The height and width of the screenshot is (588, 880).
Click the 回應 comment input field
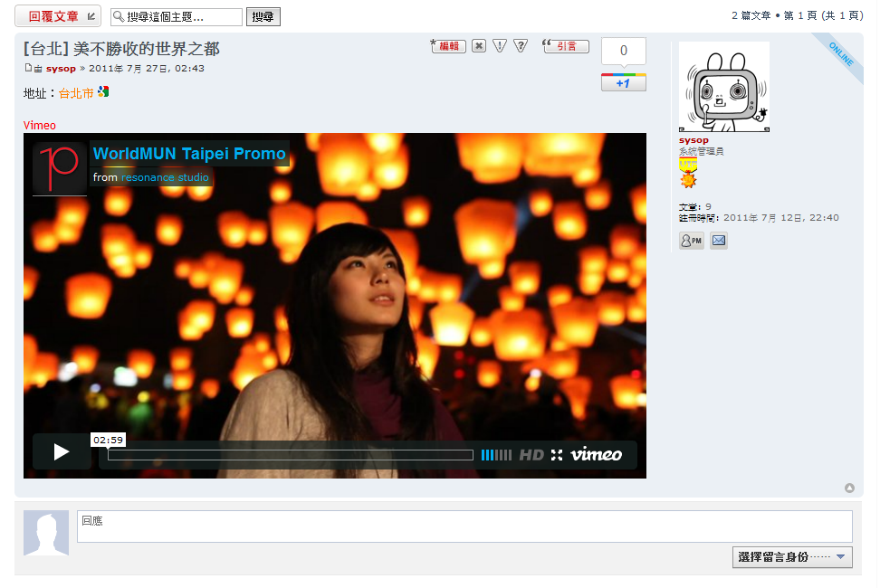click(x=464, y=526)
